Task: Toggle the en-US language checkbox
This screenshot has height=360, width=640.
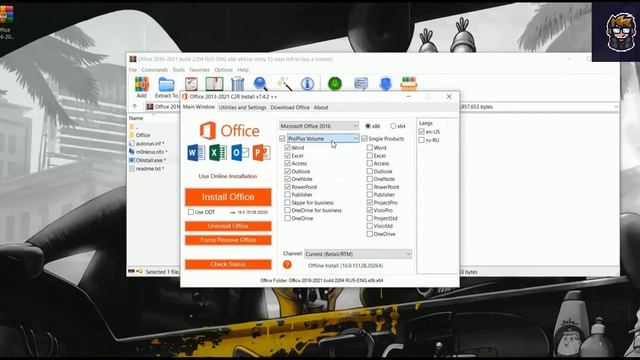Action: (x=421, y=132)
